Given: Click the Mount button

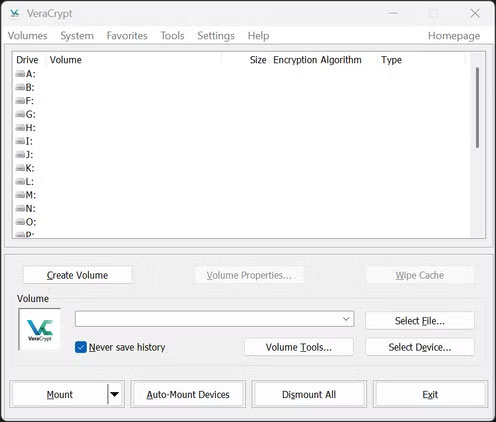Looking at the screenshot, I should pos(60,394).
